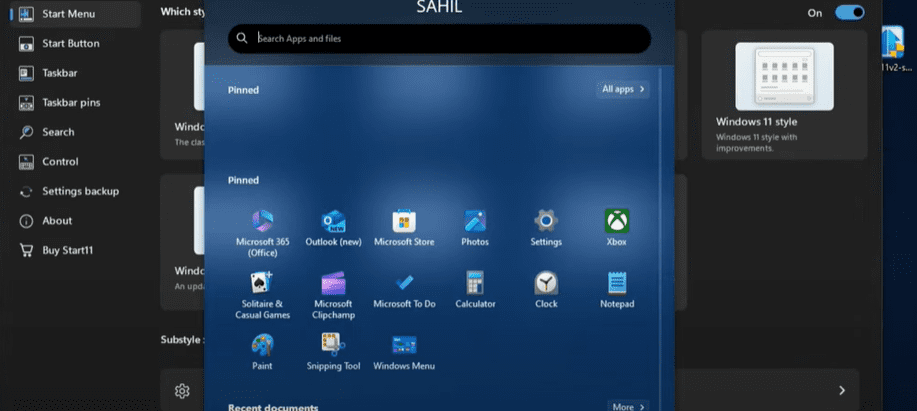Image resolution: width=917 pixels, height=411 pixels.
Task: Open the Snipping Tool icon
Action: tap(333, 345)
